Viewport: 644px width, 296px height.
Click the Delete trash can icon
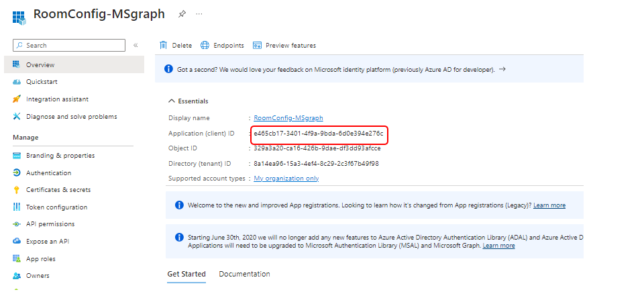pyautogui.click(x=163, y=45)
